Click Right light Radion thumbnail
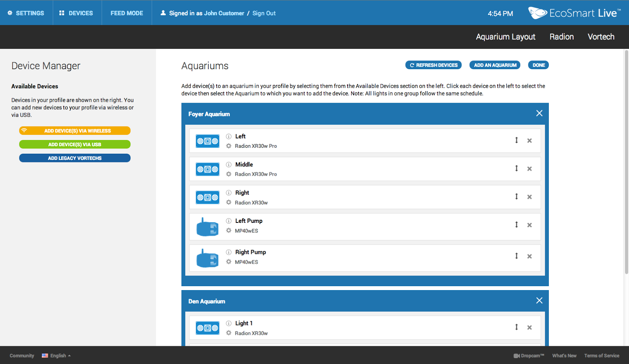The image size is (629, 364). (x=208, y=197)
